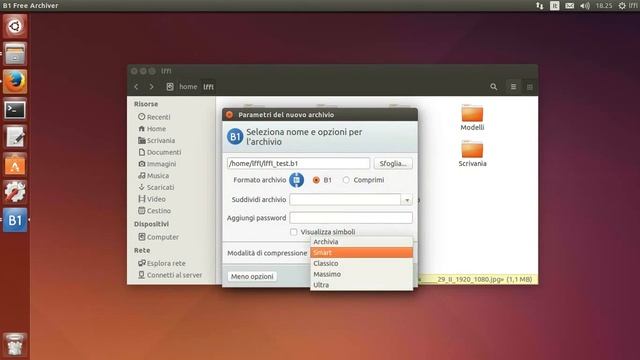Switch file manager to list view

513,87
